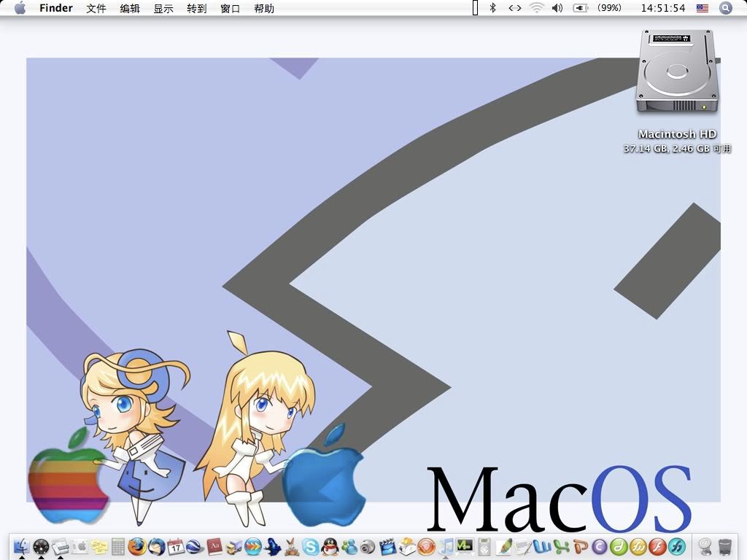Open the Wi-Fi status menu

pyautogui.click(x=536, y=8)
